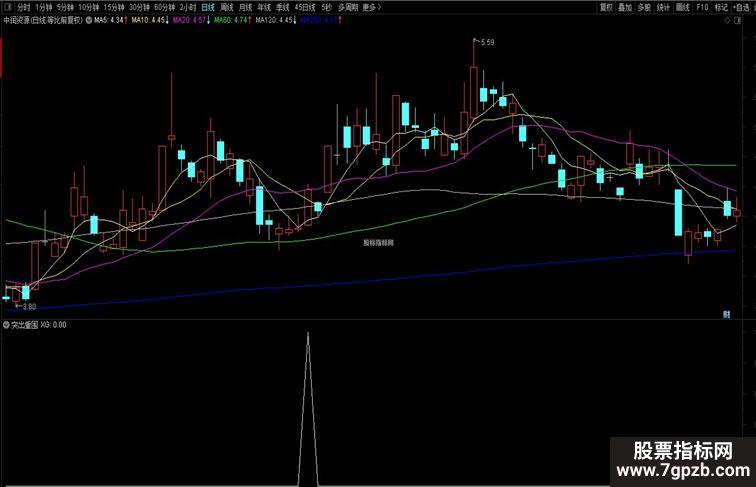Switch to the 分时 intraday view

(24, 7)
